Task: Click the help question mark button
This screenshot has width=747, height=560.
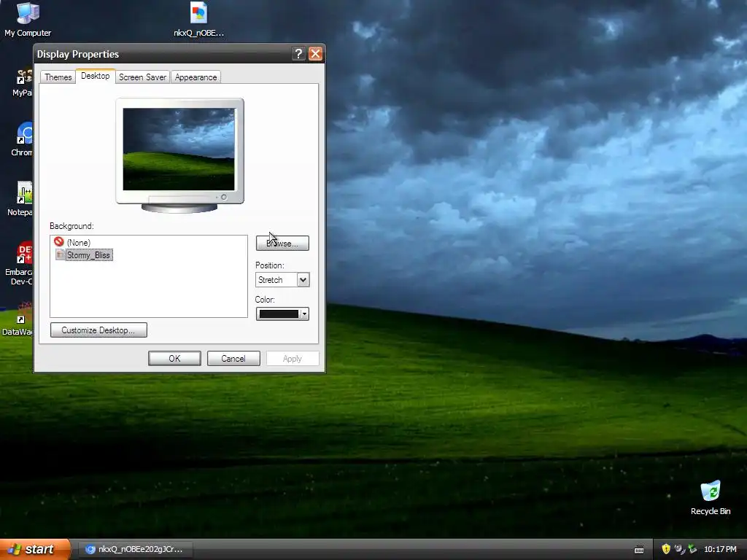Action: tap(298, 54)
